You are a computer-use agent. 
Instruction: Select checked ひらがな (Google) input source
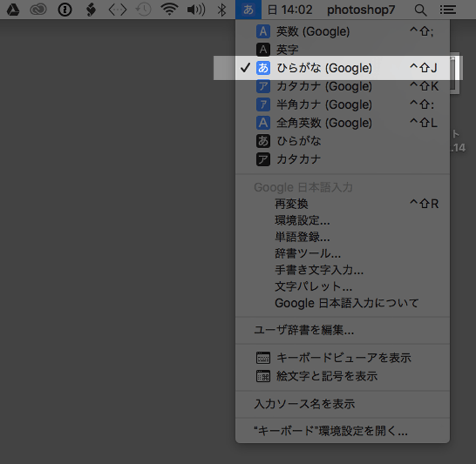[343, 68]
